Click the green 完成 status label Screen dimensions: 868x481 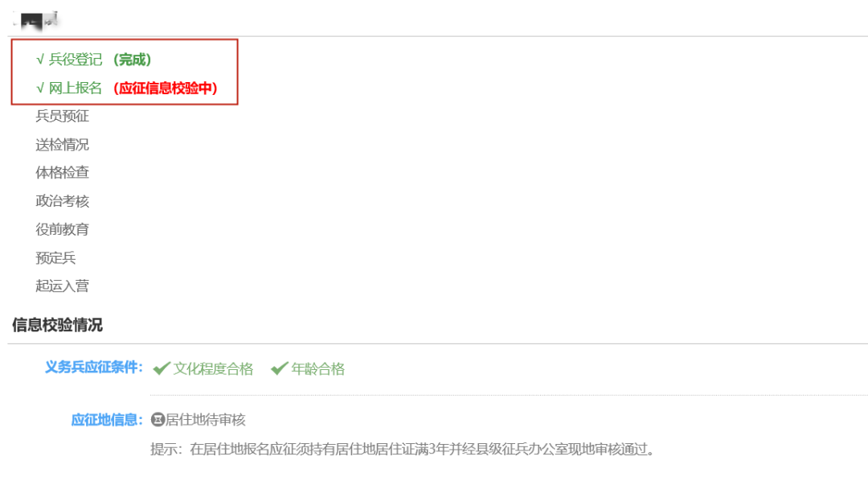click(x=133, y=60)
